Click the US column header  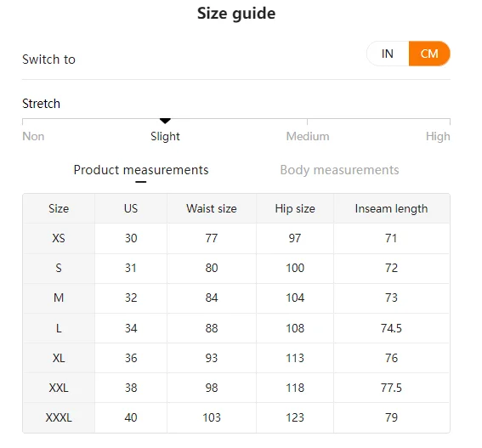pyautogui.click(x=131, y=208)
